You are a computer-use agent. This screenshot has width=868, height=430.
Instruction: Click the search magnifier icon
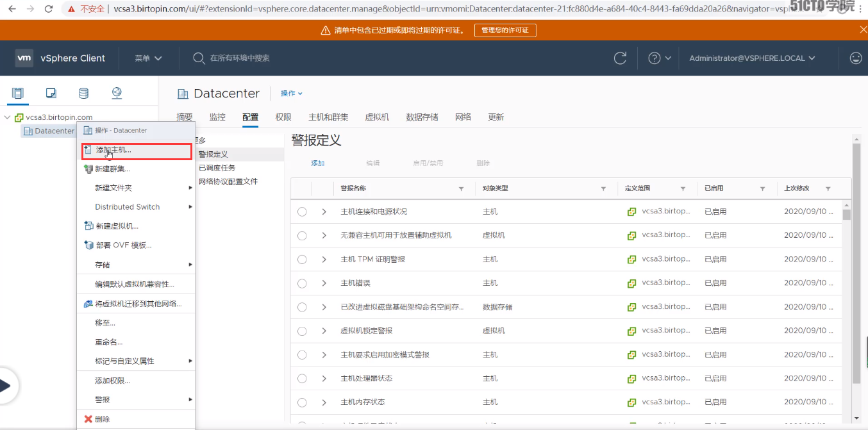coord(199,58)
